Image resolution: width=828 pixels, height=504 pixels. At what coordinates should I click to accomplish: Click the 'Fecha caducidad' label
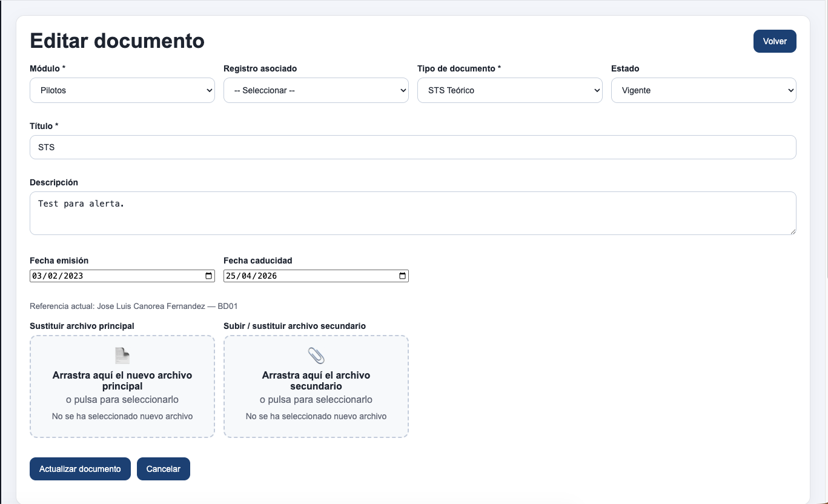coord(258,260)
